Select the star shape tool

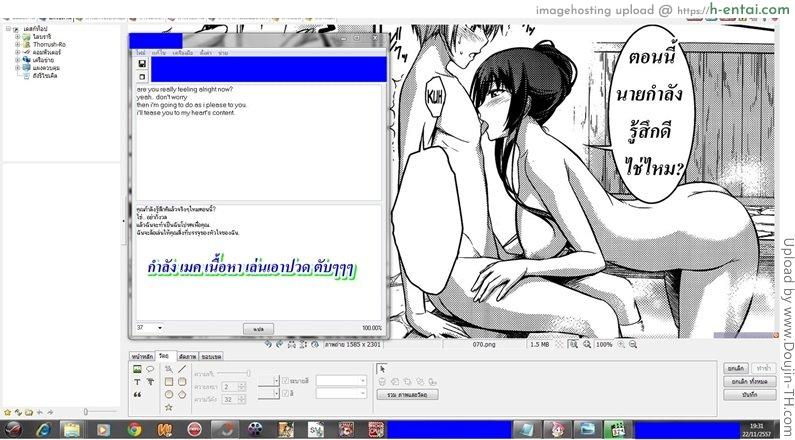(168, 407)
